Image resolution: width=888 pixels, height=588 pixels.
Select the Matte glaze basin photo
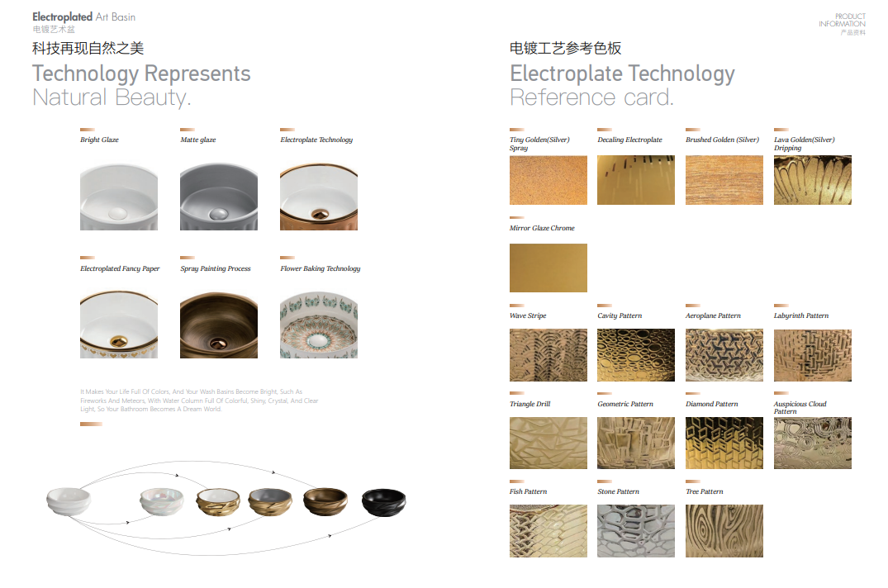tap(219, 197)
